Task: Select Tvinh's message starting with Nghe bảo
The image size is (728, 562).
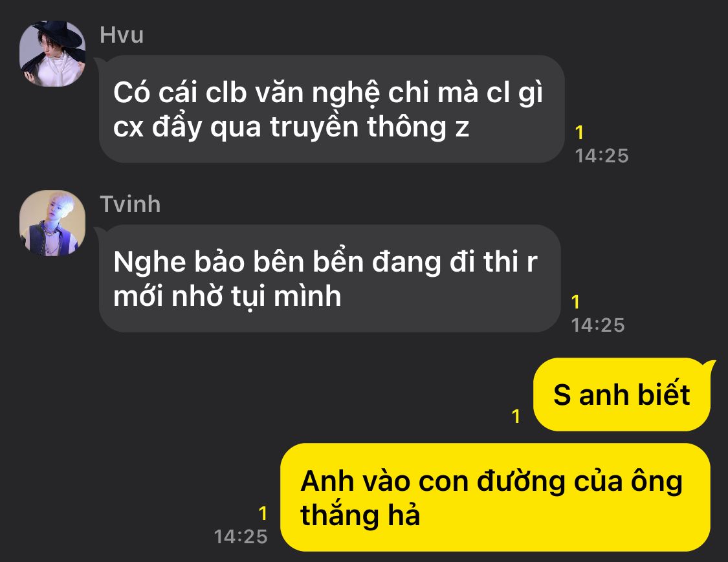Action: [329, 279]
